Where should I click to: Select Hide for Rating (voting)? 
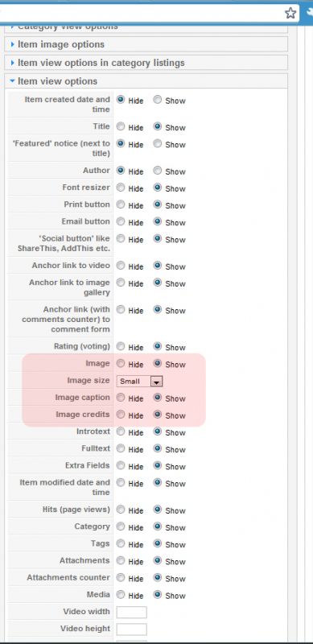pyautogui.click(x=121, y=347)
